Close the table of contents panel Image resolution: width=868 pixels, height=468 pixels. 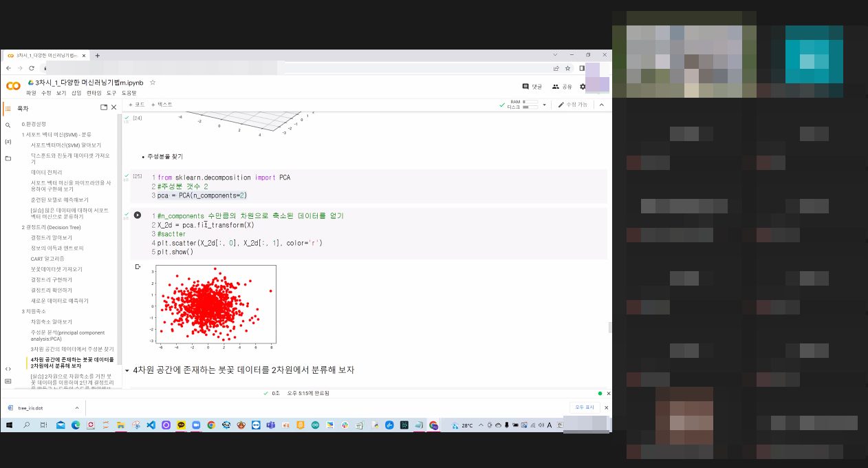point(113,107)
